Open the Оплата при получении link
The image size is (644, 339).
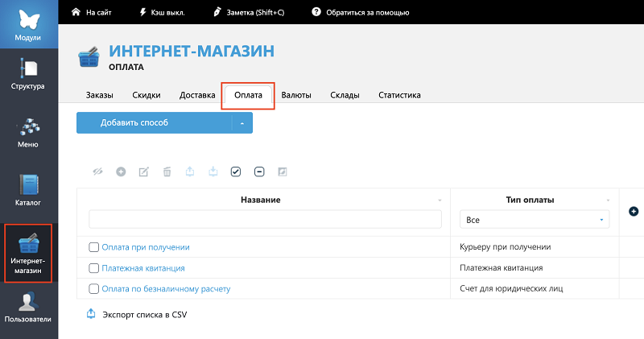coord(146,247)
